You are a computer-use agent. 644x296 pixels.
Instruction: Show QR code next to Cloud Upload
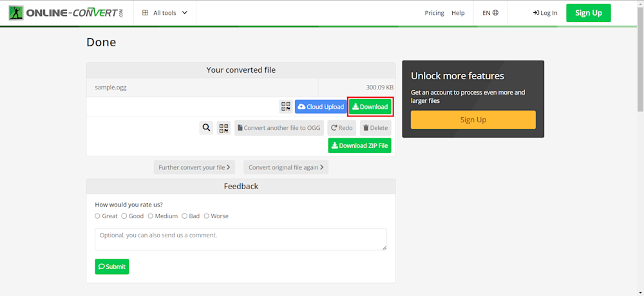pos(286,107)
